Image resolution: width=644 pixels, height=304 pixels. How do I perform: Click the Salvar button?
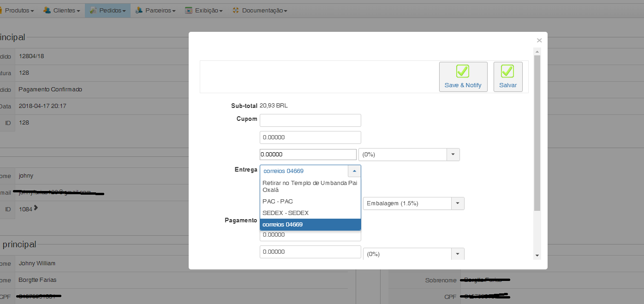tap(508, 77)
